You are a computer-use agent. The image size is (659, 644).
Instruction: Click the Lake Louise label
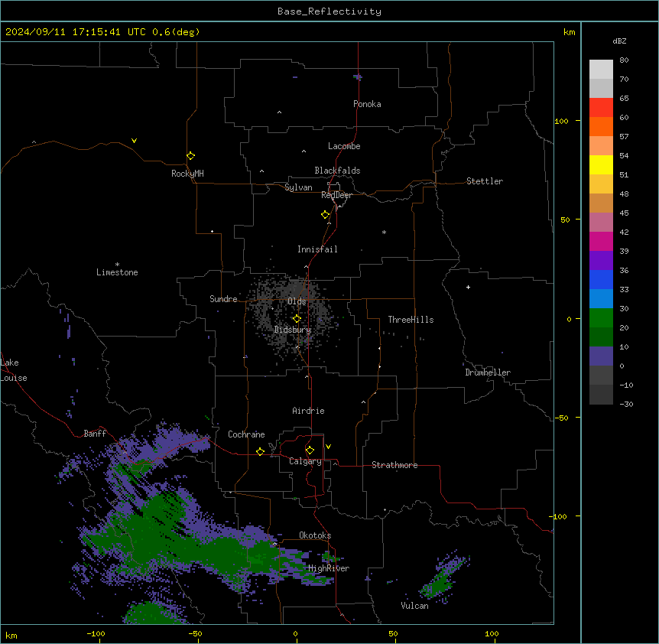coord(14,370)
